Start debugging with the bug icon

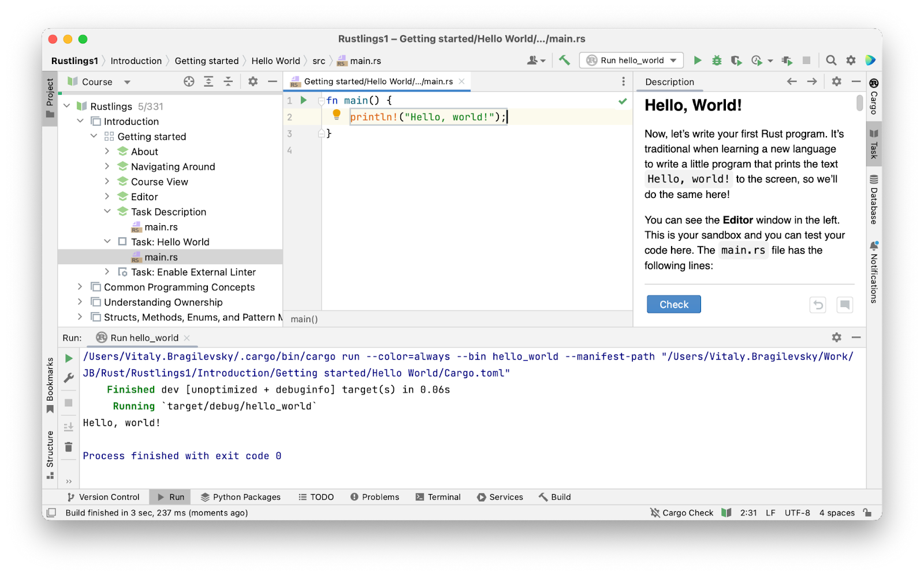pyautogui.click(x=717, y=60)
